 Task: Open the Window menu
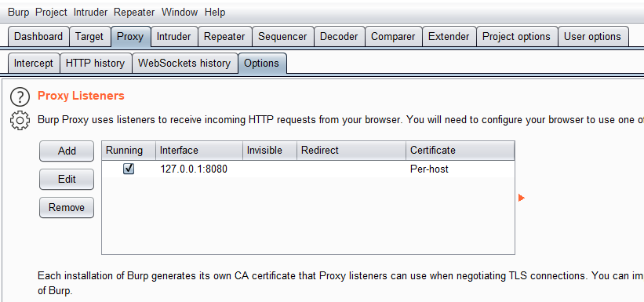(x=180, y=13)
